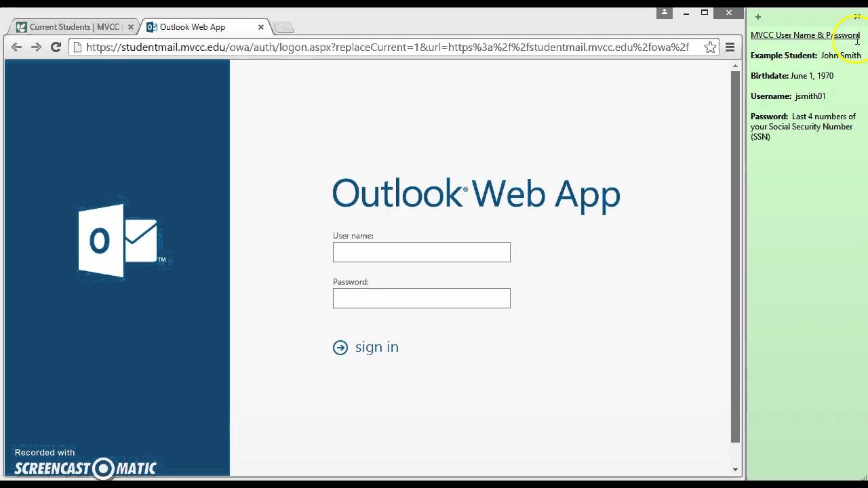This screenshot has width=868, height=488.
Task: Bookmark this page with the star icon
Action: [710, 47]
